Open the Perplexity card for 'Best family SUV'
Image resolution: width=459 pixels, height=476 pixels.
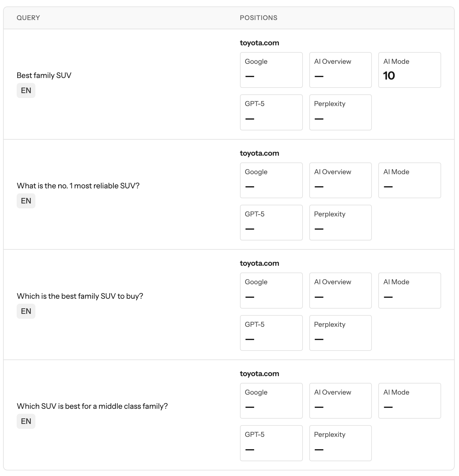click(x=340, y=112)
